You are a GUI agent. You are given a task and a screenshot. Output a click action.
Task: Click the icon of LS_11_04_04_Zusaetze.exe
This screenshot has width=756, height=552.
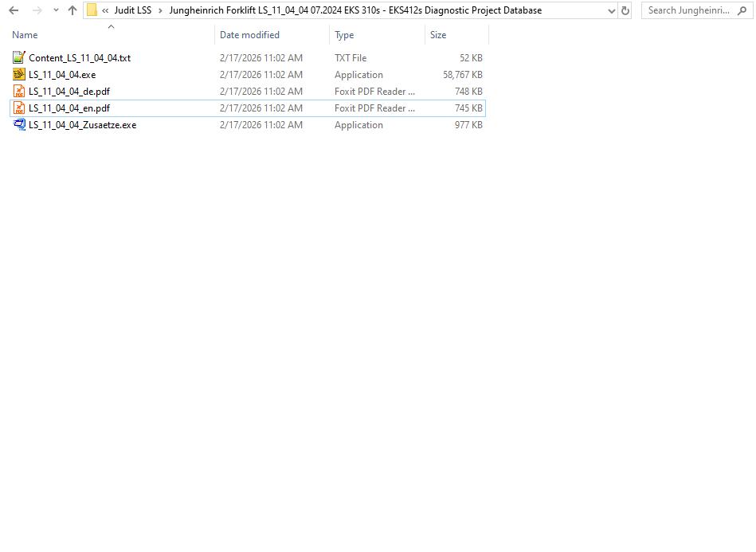pos(18,124)
